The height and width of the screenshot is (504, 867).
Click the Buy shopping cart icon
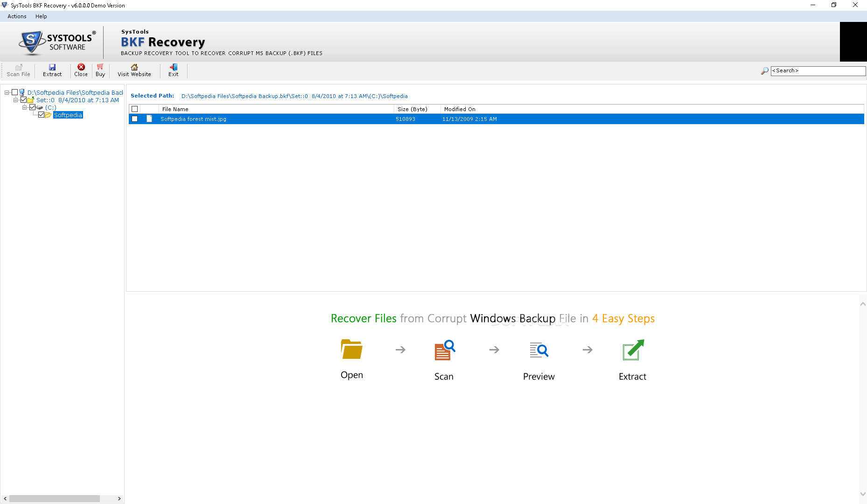100,68
